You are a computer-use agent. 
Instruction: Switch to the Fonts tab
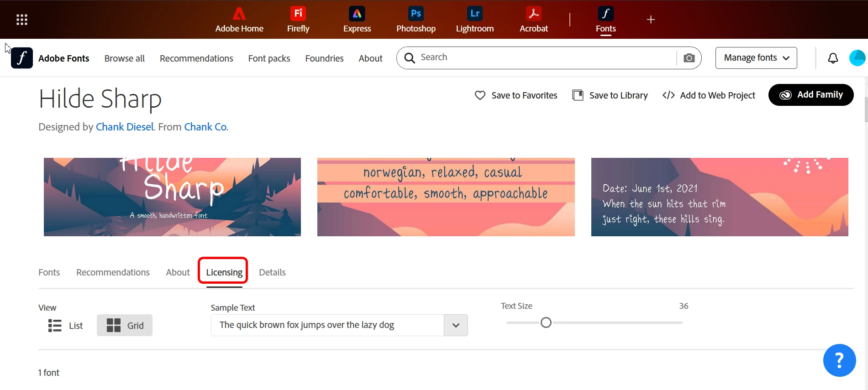point(49,272)
